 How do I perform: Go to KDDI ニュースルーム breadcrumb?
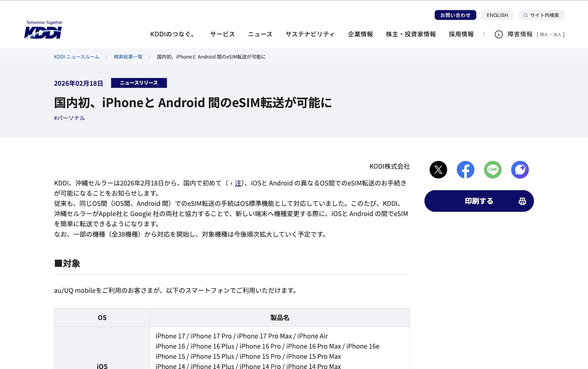pyautogui.click(x=77, y=57)
